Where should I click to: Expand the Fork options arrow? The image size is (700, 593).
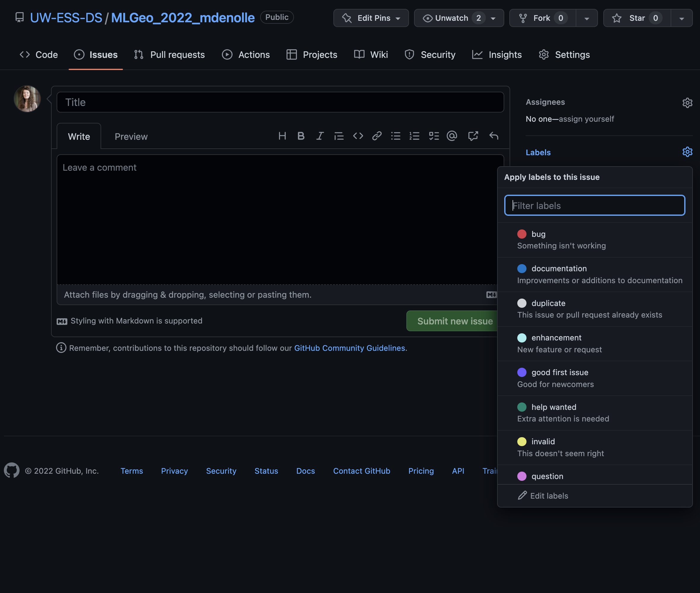click(587, 18)
